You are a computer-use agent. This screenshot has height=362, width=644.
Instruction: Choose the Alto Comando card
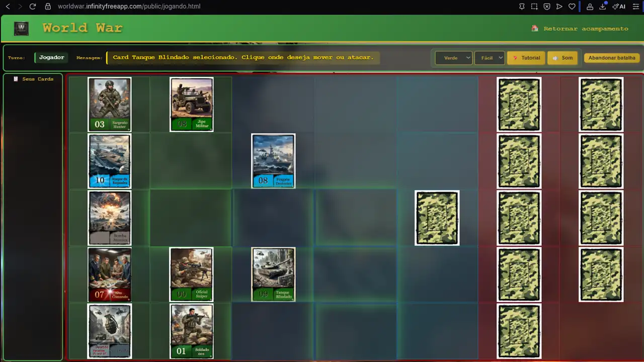point(110,275)
